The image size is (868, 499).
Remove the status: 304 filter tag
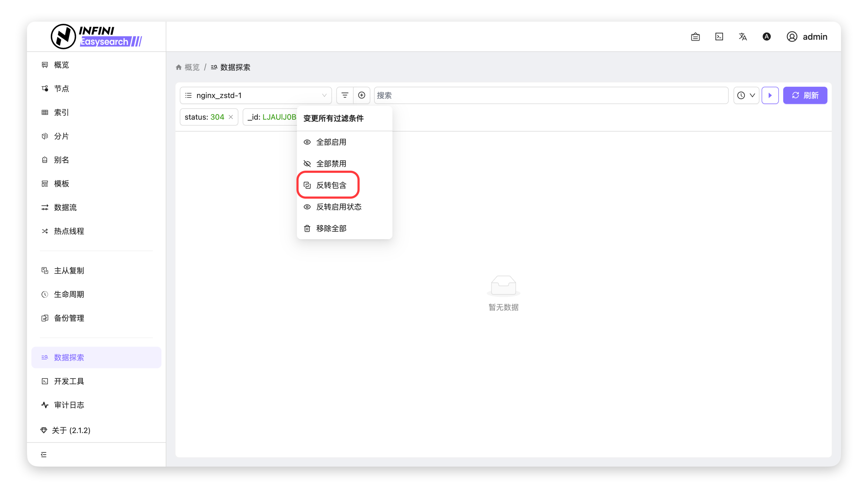pos(231,117)
